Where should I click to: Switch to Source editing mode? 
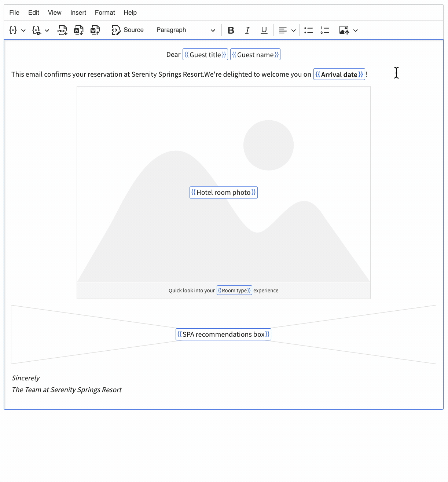[128, 30]
